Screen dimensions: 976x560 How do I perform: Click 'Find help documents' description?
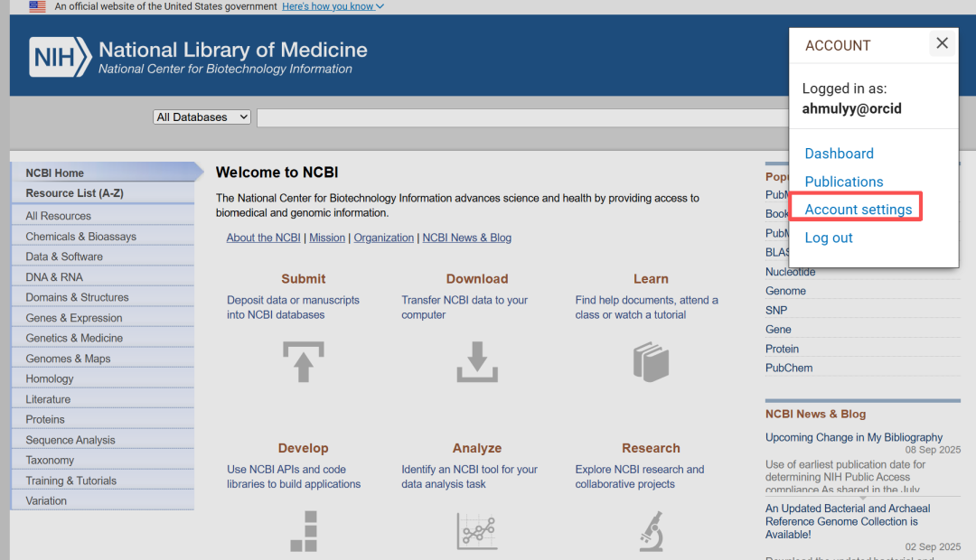point(646,307)
